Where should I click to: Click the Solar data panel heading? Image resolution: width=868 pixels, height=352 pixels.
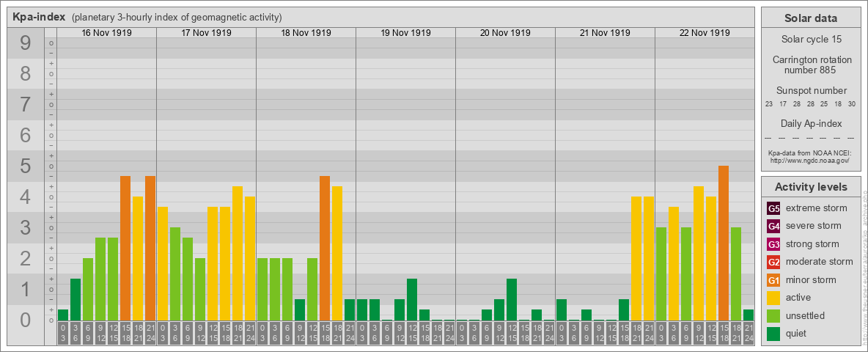click(810, 18)
